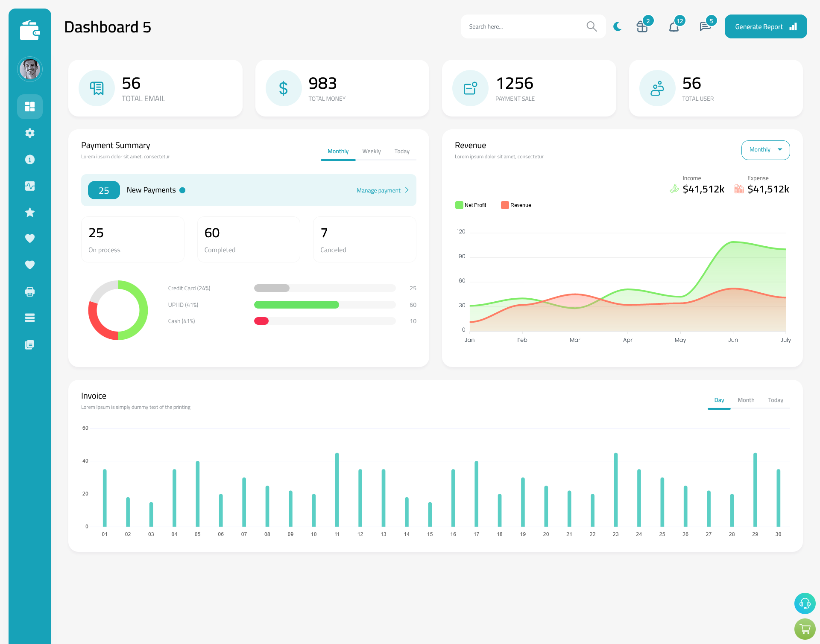
Task: Toggle to Weekly payment summary view
Action: [372, 151]
